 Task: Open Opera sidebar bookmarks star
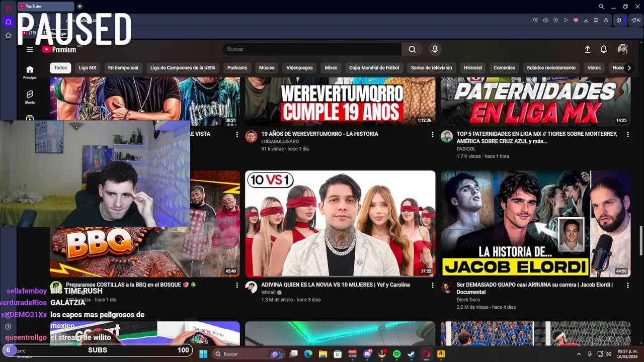(8, 35)
